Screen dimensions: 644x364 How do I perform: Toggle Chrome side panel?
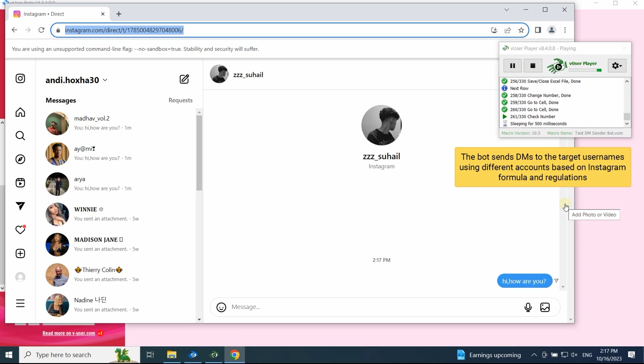pyautogui.click(x=538, y=30)
